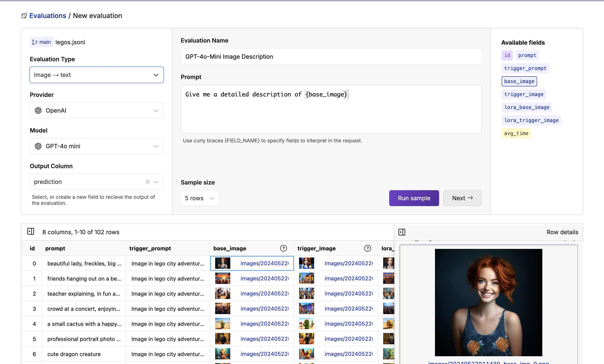Open the 5 rows sample size dropdown

pos(200,198)
